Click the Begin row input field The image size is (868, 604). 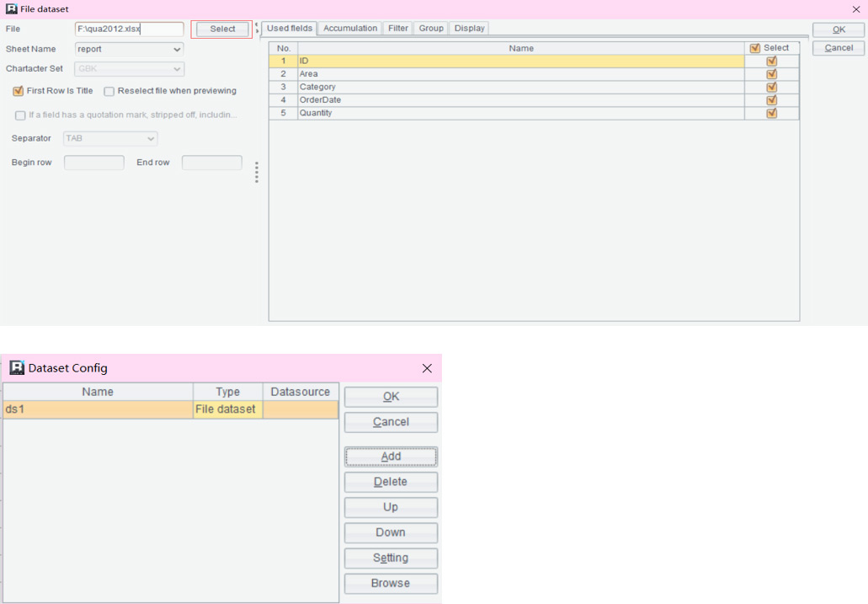click(x=94, y=163)
